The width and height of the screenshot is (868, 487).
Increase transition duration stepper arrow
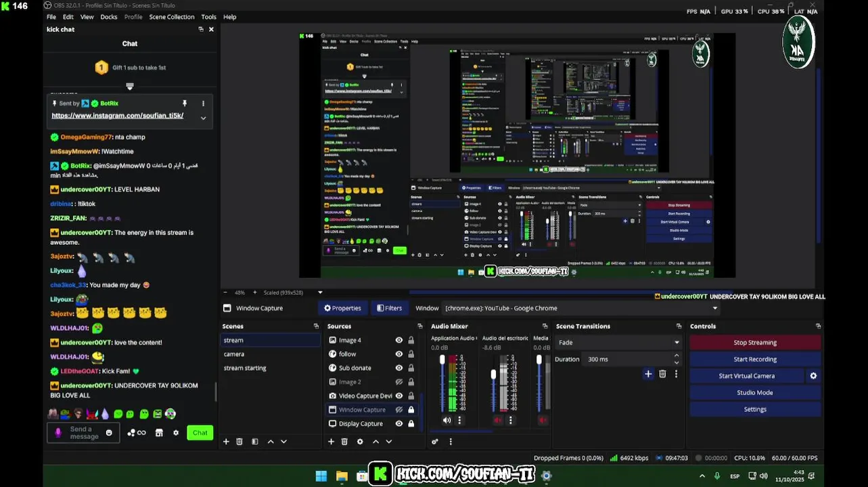676,356
